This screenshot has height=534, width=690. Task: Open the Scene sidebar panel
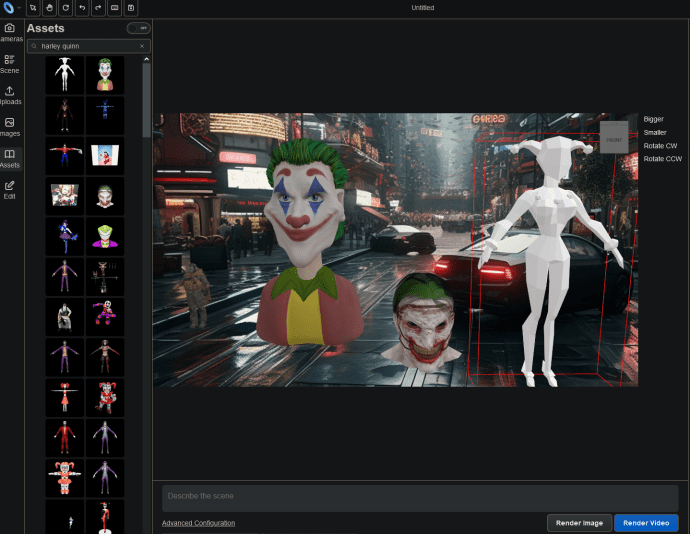(10, 64)
